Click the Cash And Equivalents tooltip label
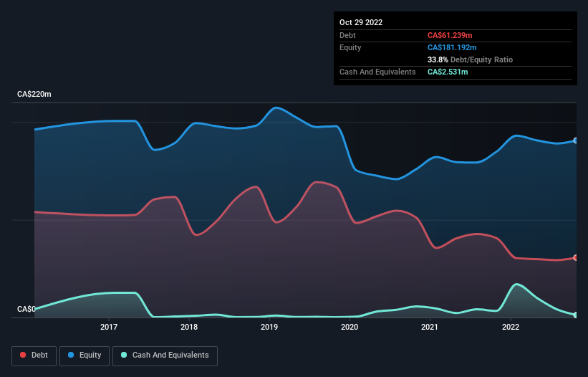Image resolution: width=588 pixels, height=377 pixels. click(377, 72)
